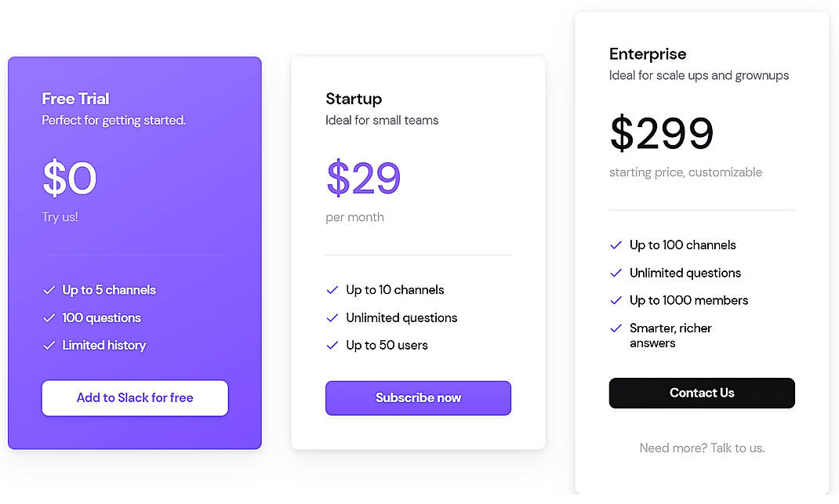Screen dimensions: 839x504
Task: Click the checkmark beside "Smarter, richer answers"
Action: [x=616, y=328]
